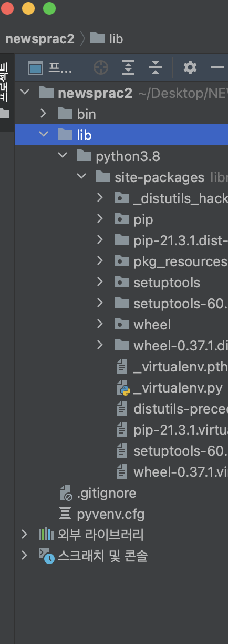This screenshot has height=644, width=228.
Task: Hide the project panel with minus icon
Action: pyautogui.click(x=217, y=67)
